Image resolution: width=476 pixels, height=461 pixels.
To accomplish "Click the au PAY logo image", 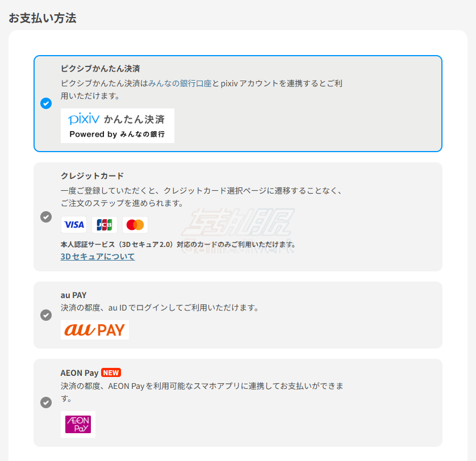I will coord(95,330).
